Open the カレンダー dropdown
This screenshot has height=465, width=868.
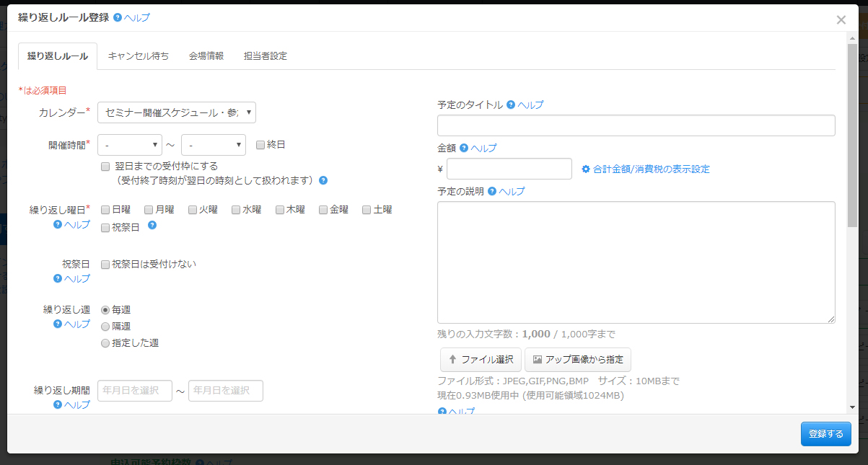coord(177,112)
